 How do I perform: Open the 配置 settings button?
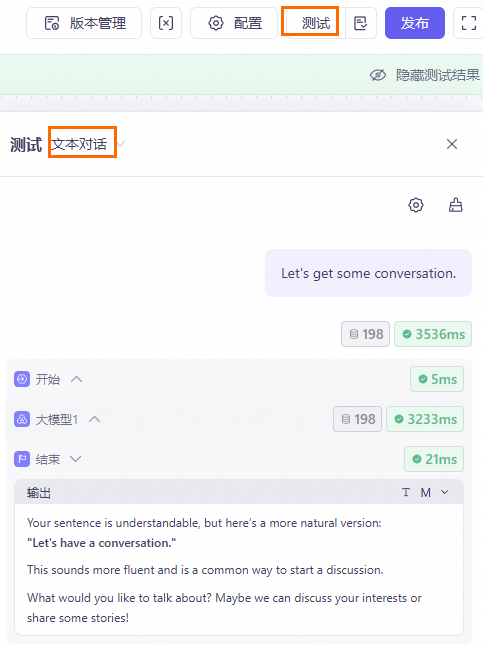click(x=234, y=23)
